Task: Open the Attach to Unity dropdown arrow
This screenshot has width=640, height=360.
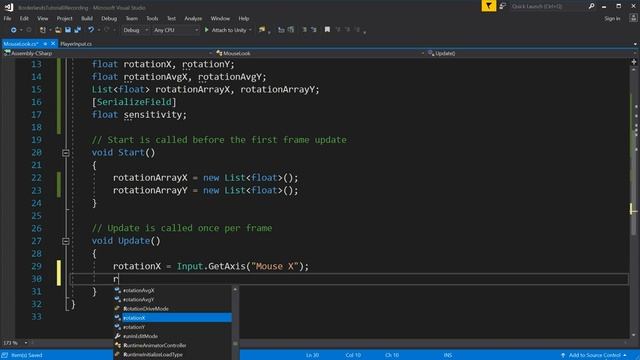Action: (x=250, y=30)
